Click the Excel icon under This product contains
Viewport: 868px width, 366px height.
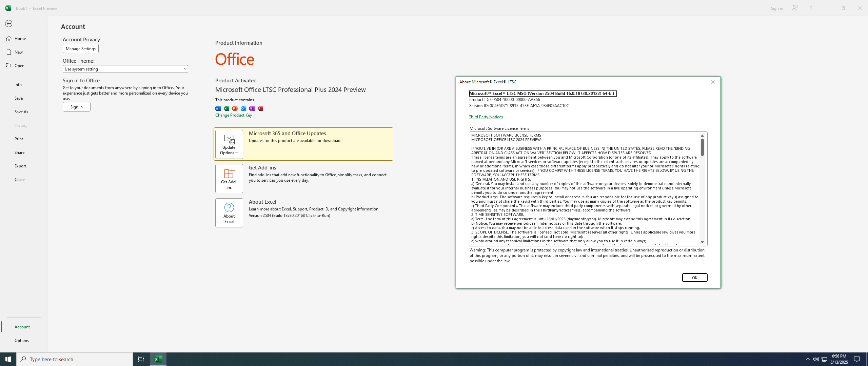[x=226, y=108]
